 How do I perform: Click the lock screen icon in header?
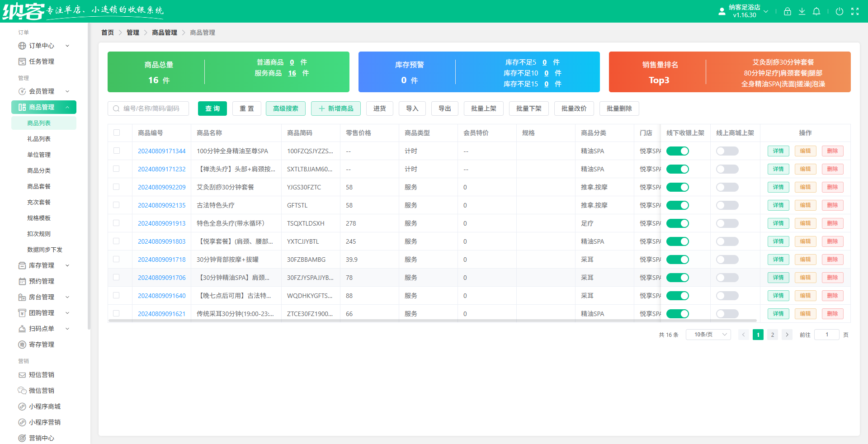[787, 12]
